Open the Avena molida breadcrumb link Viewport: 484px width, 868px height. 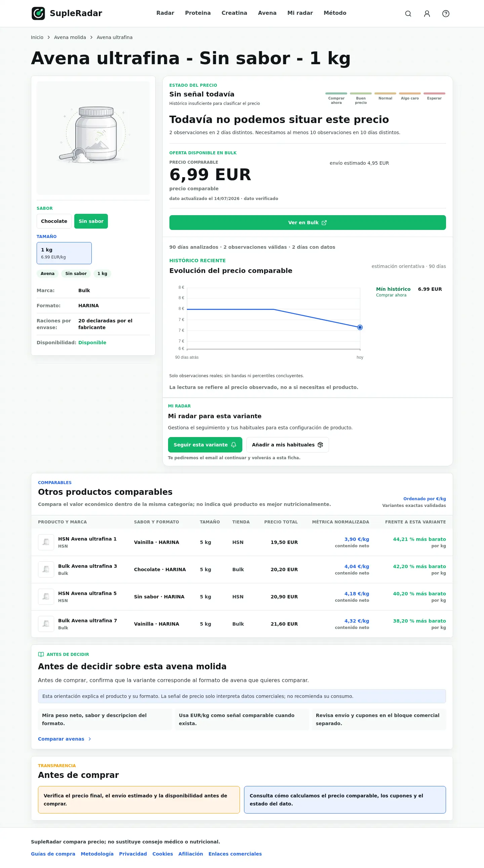tap(70, 37)
